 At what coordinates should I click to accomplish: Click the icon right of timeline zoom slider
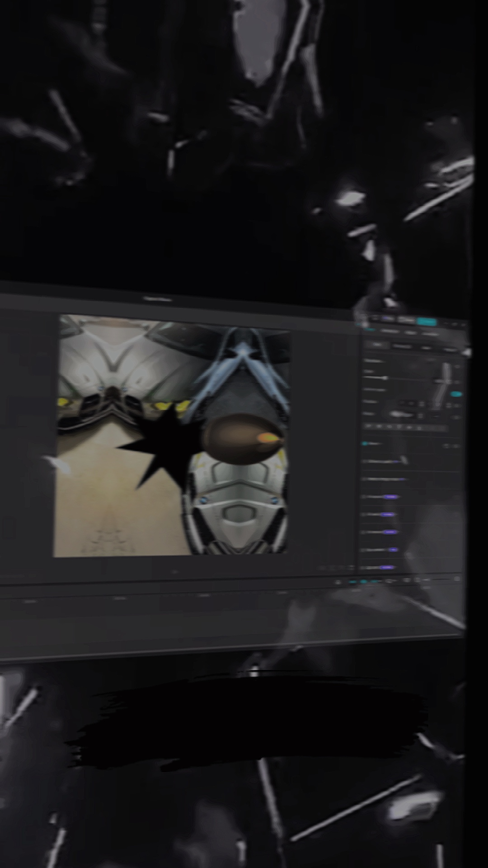click(x=457, y=579)
